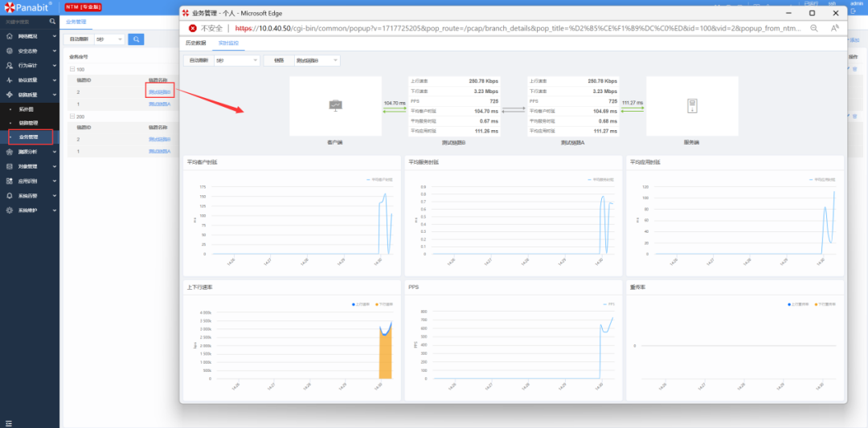This screenshot has width=868, height=428.
Task: Open 业务管理 submenu item
Action: pyautogui.click(x=28, y=137)
